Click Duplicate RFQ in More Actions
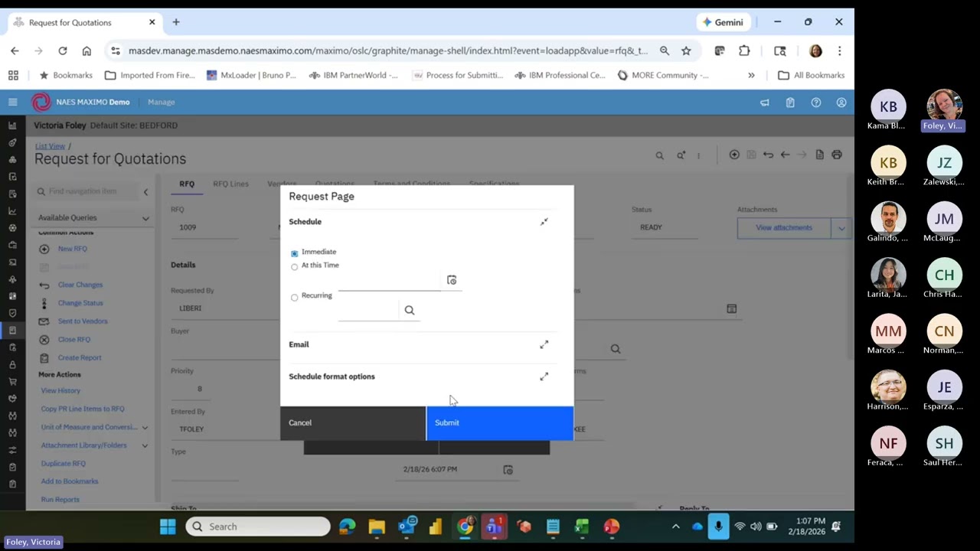The height and width of the screenshot is (551, 980). 64,463
